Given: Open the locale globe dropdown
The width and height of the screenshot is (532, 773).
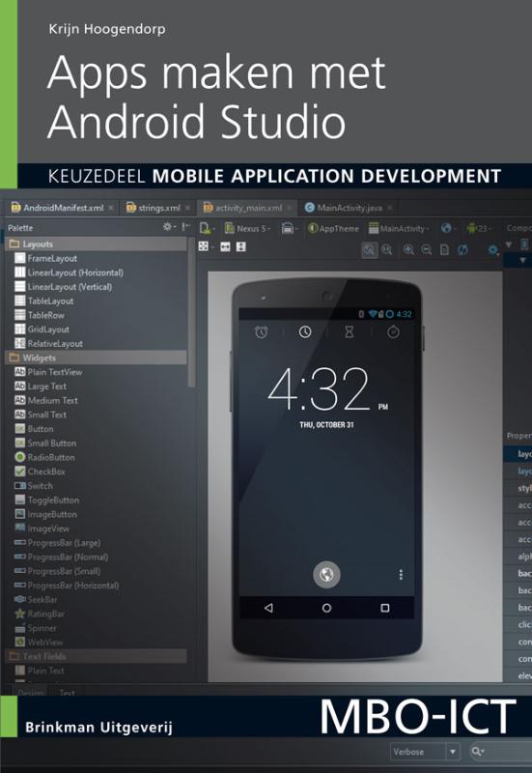Looking at the screenshot, I should click(x=448, y=228).
